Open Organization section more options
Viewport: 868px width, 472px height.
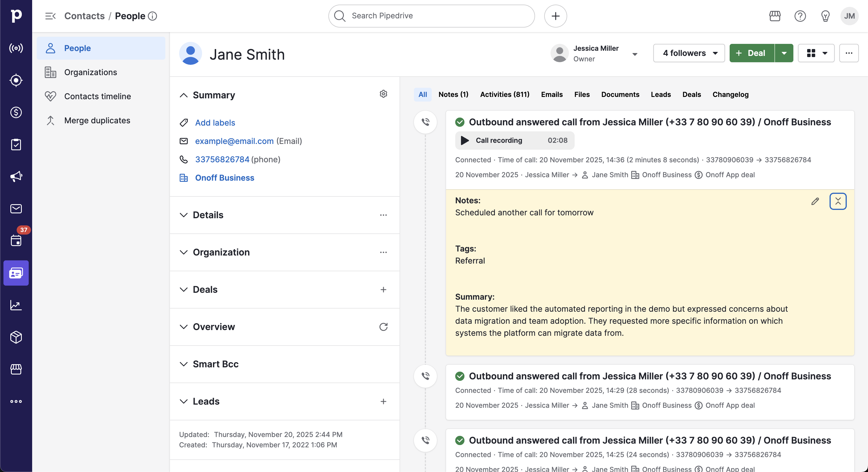click(x=383, y=252)
